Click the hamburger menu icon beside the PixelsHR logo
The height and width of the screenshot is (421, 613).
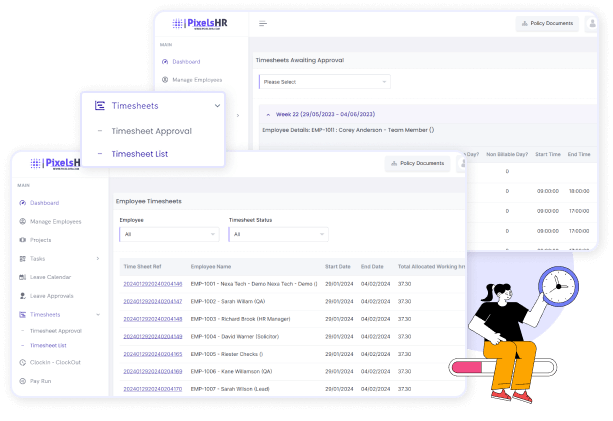[263, 24]
